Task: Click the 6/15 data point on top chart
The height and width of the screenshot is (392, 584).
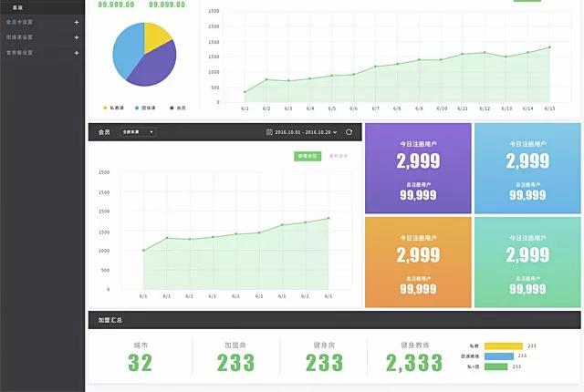Action: 549,47
